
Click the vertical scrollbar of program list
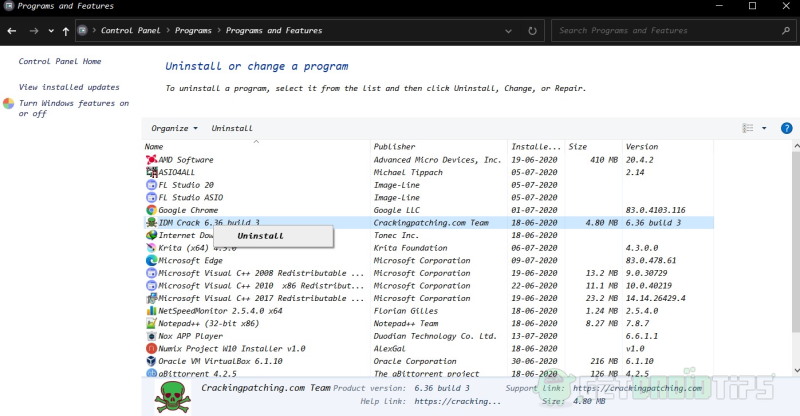(796, 241)
